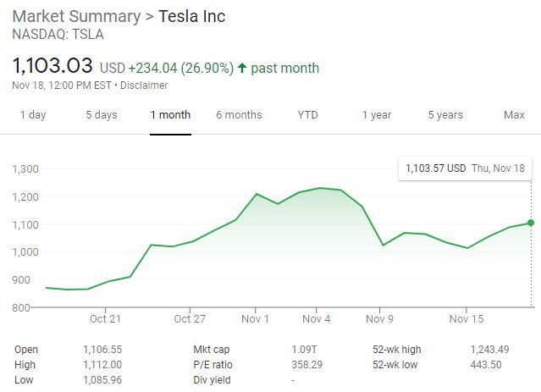Click the Tesla Inc title
The height and width of the screenshot is (392, 541).
192,17
